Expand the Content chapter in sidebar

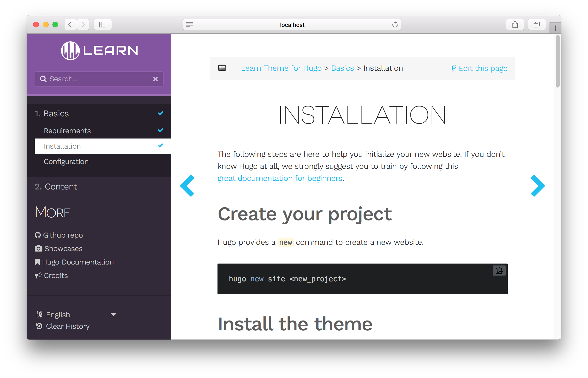pyautogui.click(x=61, y=187)
